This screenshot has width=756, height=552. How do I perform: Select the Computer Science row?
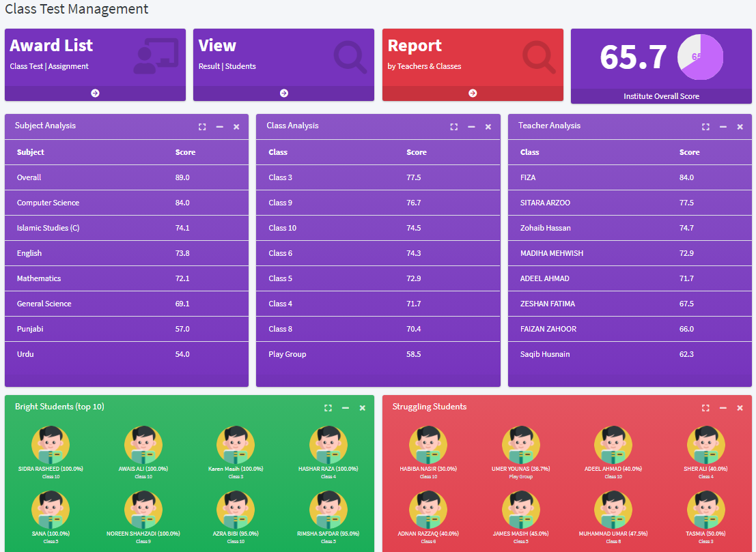126,203
